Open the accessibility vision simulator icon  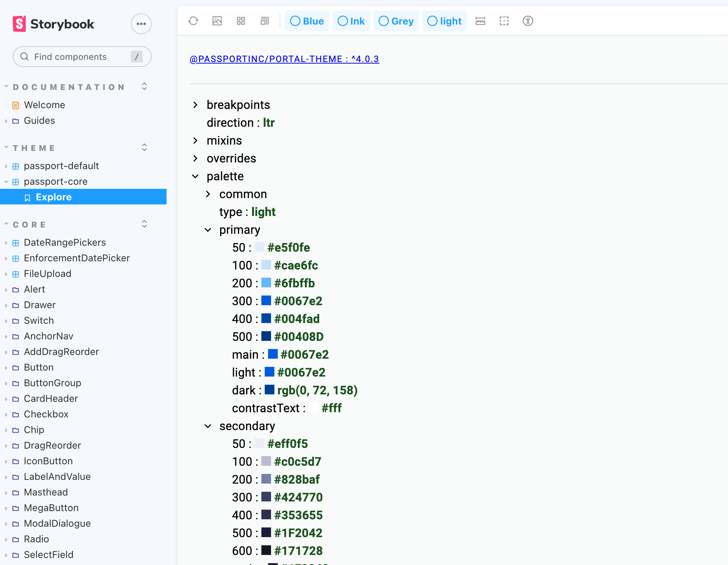point(528,21)
